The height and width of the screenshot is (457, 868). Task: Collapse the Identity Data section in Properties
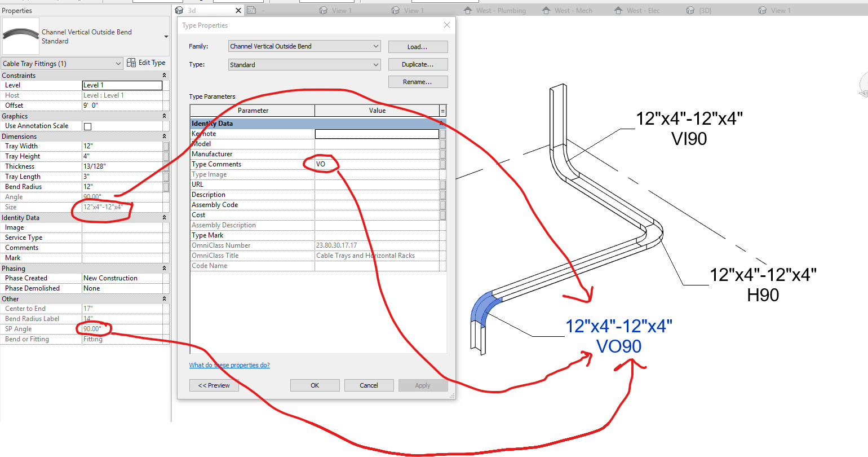pyautogui.click(x=165, y=217)
